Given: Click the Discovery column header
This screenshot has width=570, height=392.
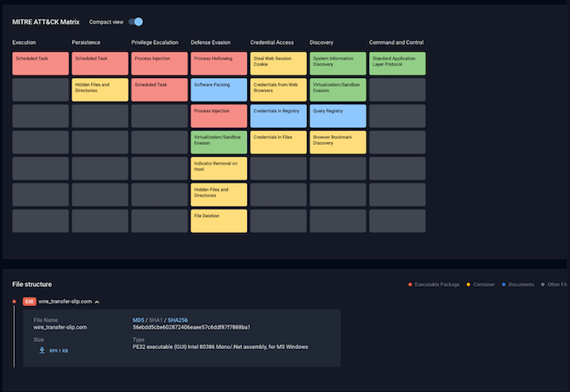Looking at the screenshot, I should (x=321, y=43).
